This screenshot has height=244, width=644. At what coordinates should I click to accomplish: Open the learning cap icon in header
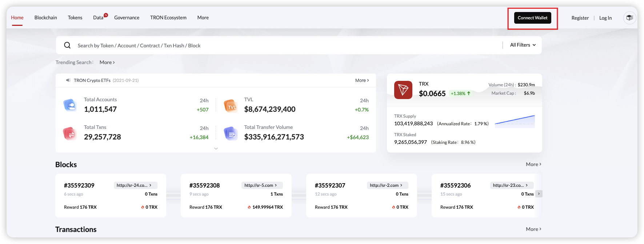[629, 17]
